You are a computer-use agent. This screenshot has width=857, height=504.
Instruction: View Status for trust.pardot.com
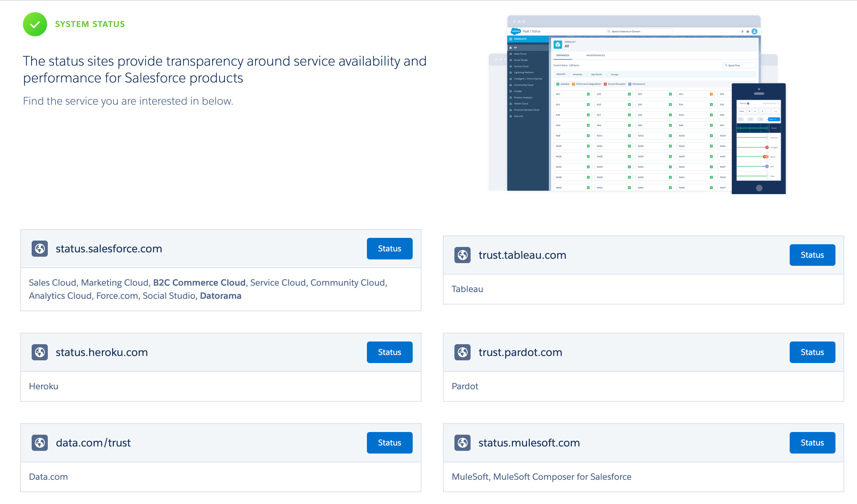813,352
